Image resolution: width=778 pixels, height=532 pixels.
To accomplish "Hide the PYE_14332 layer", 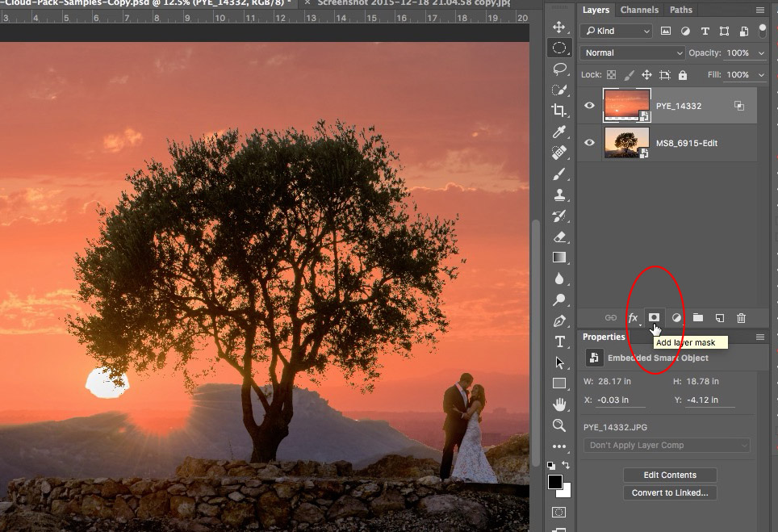I will tap(589, 105).
